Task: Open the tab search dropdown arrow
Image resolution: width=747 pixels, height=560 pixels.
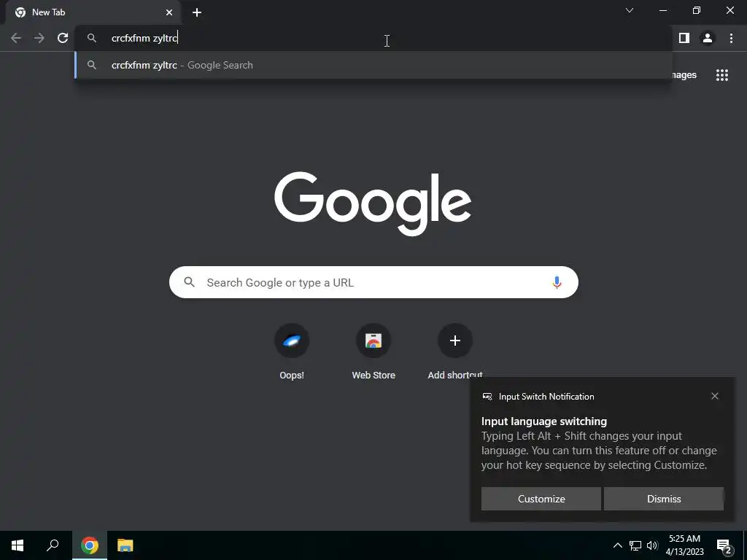Action: pyautogui.click(x=630, y=10)
